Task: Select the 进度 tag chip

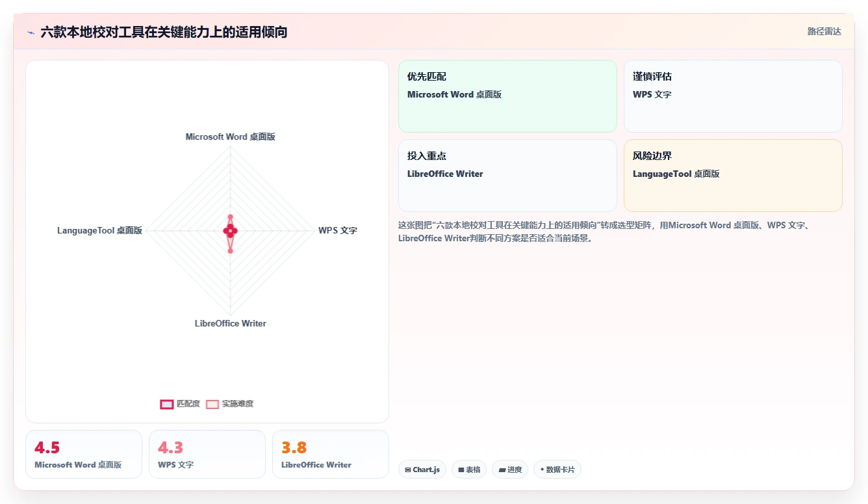Action: point(510,470)
